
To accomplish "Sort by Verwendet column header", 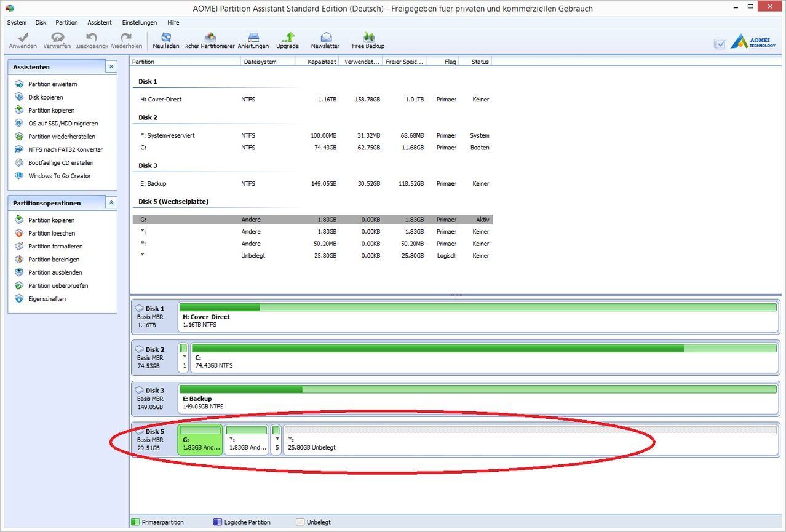I will tap(361, 62).
